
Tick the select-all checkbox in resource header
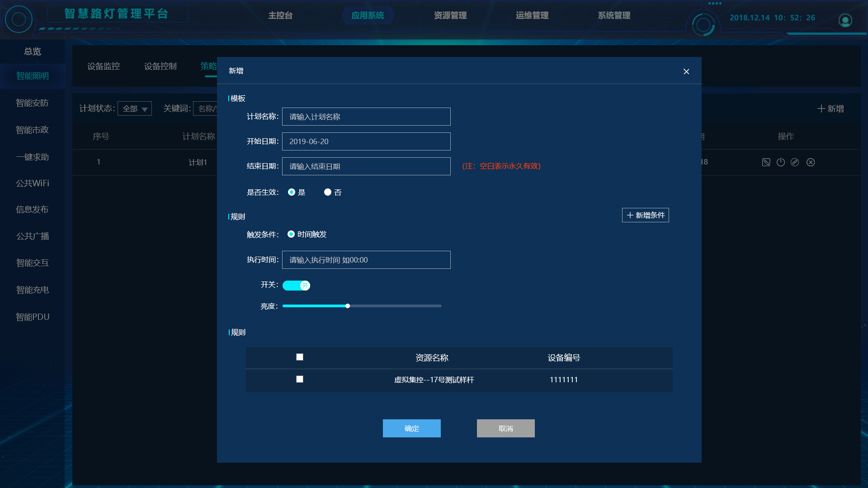coord(300,357)
